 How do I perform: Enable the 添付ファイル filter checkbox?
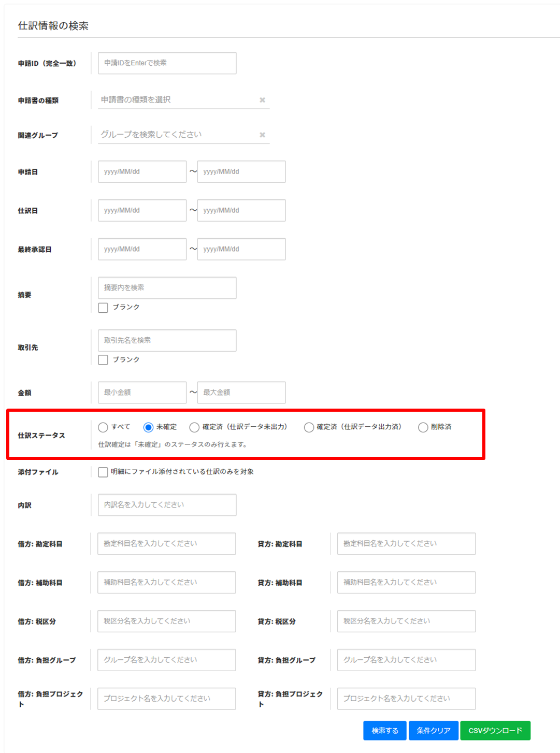tap(103, 472)
